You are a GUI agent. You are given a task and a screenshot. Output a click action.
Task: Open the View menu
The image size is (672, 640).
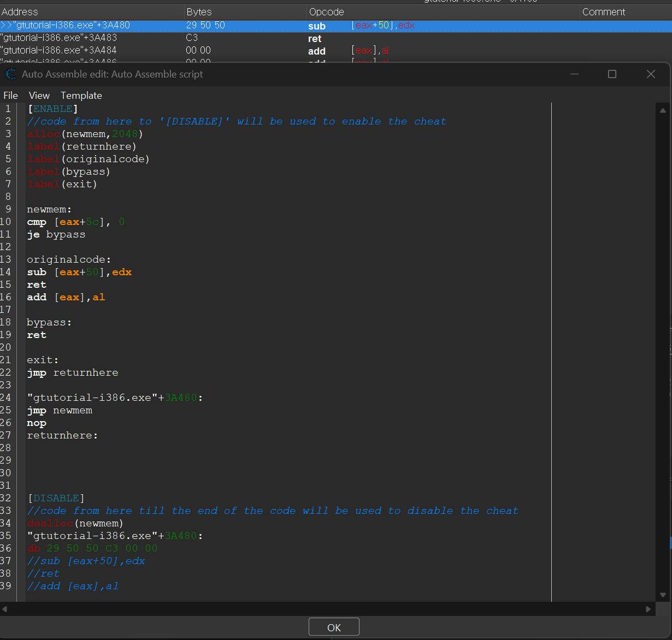pos(39,96)
